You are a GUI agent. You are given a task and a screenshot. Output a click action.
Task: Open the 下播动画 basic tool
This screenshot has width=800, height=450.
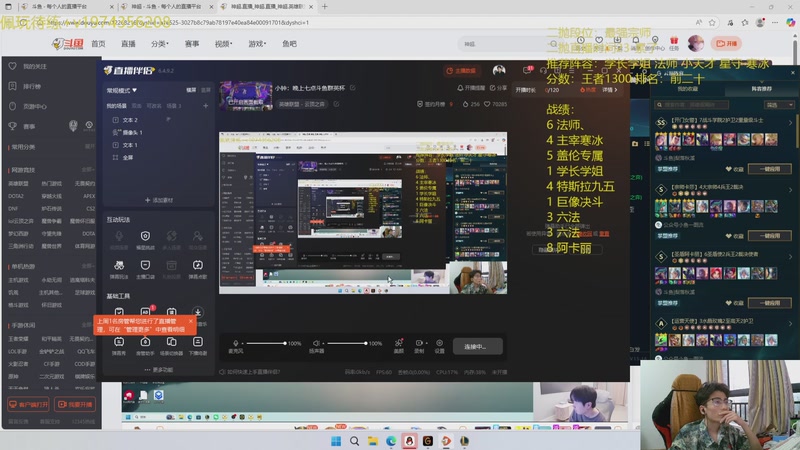197,345
